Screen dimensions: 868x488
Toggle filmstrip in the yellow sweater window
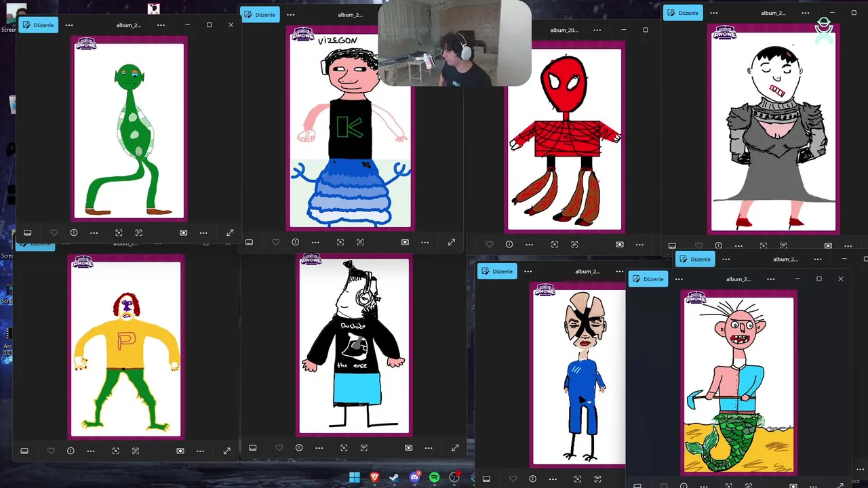[24, 451]
